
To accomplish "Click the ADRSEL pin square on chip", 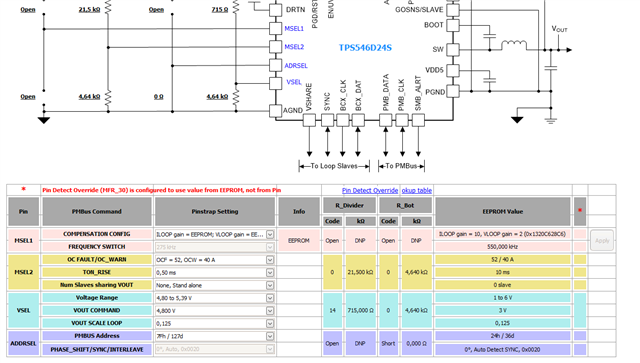I will click(276, 65).
